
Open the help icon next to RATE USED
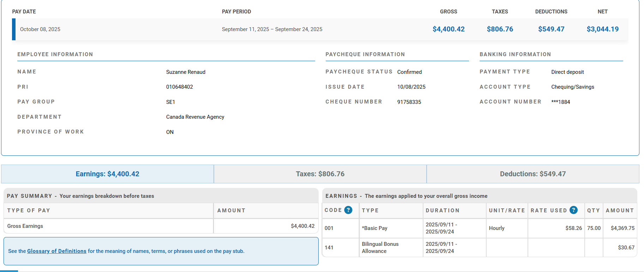(573, 210)
